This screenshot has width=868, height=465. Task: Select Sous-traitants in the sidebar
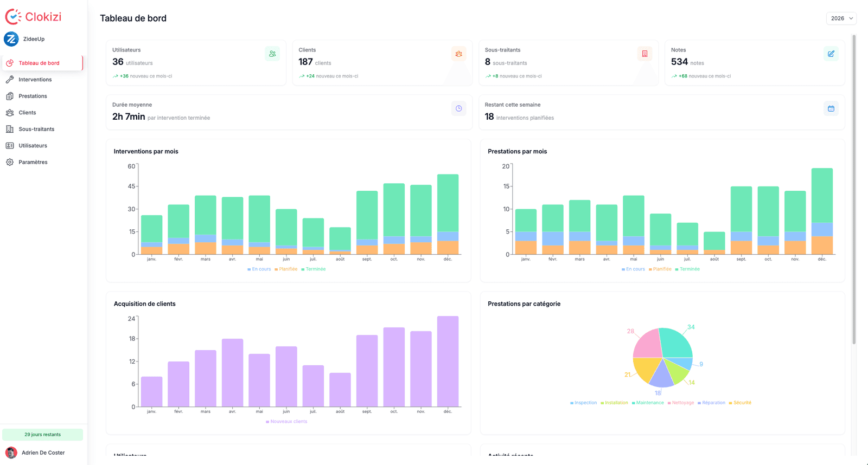(x=42, y=129)
